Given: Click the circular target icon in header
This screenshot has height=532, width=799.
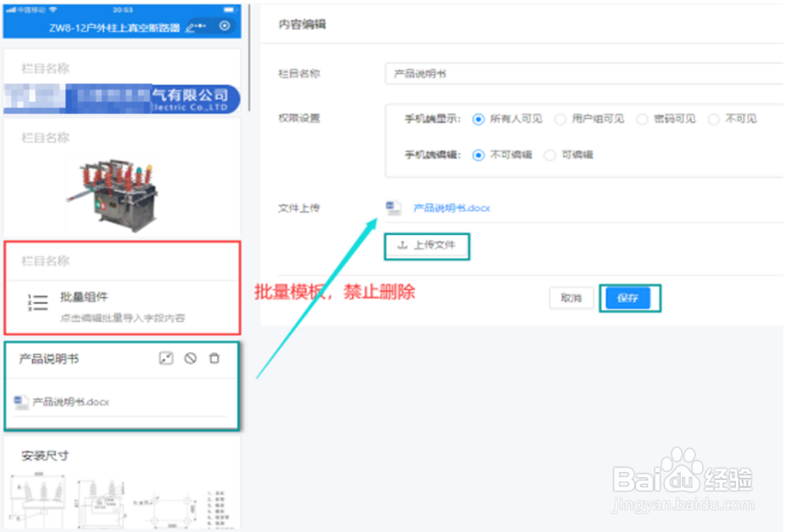Looking at the screenshot, I should 226,27.
